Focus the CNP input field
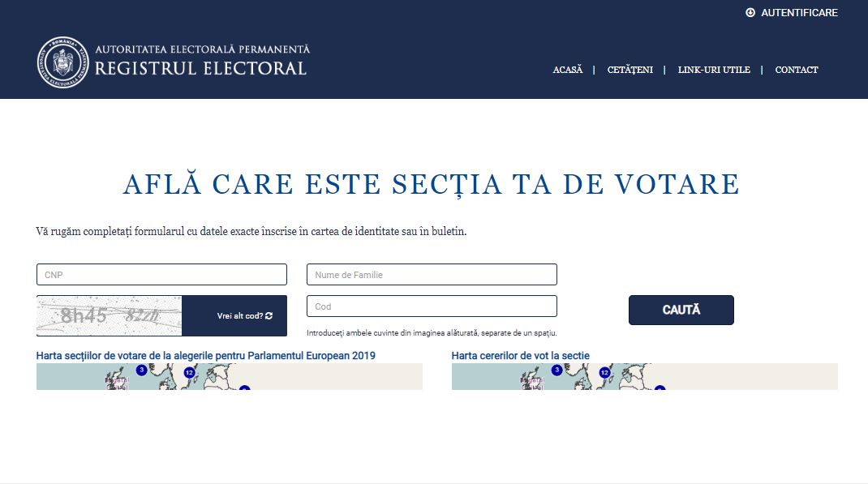 point(161,275)
